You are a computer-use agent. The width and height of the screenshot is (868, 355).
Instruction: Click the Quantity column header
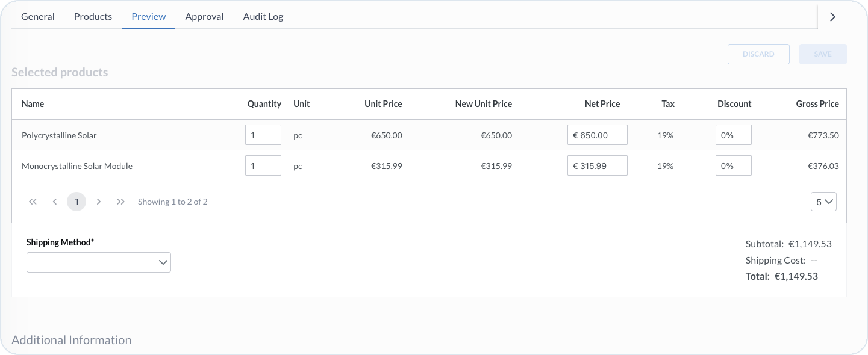pos(264,104)
